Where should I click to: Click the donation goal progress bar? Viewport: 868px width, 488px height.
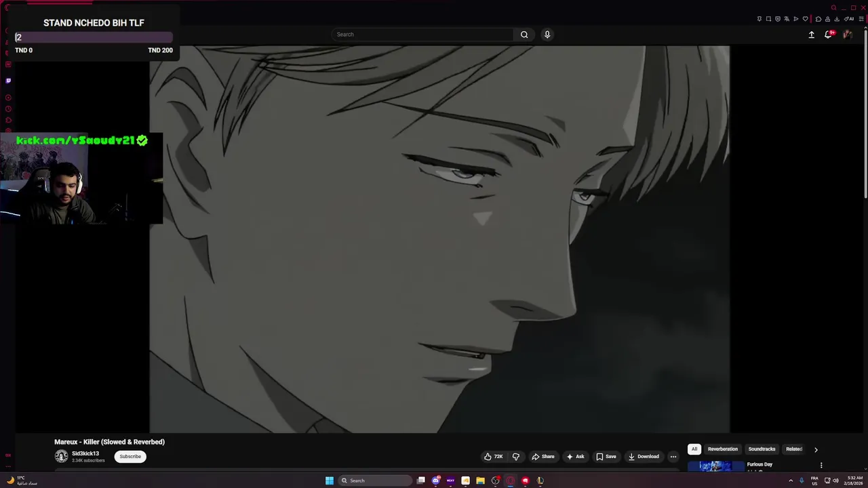[x=94, y=38]
